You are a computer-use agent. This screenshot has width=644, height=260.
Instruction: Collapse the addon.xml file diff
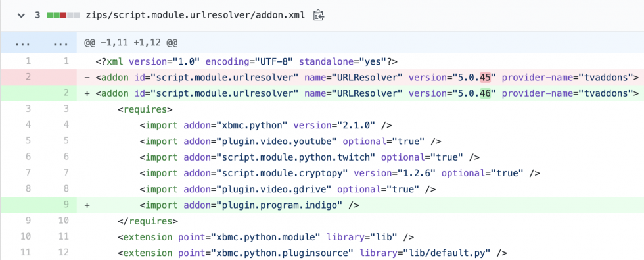(x=20, y=16)
